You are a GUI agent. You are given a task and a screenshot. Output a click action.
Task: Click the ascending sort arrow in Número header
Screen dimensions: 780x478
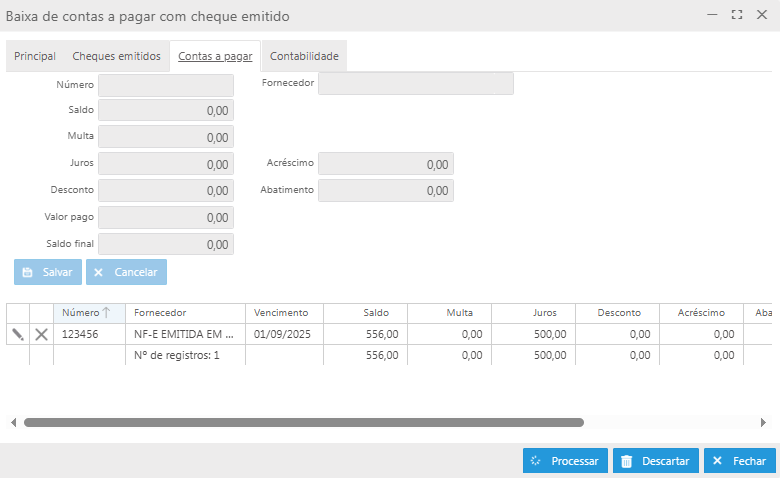pos(106,313)
